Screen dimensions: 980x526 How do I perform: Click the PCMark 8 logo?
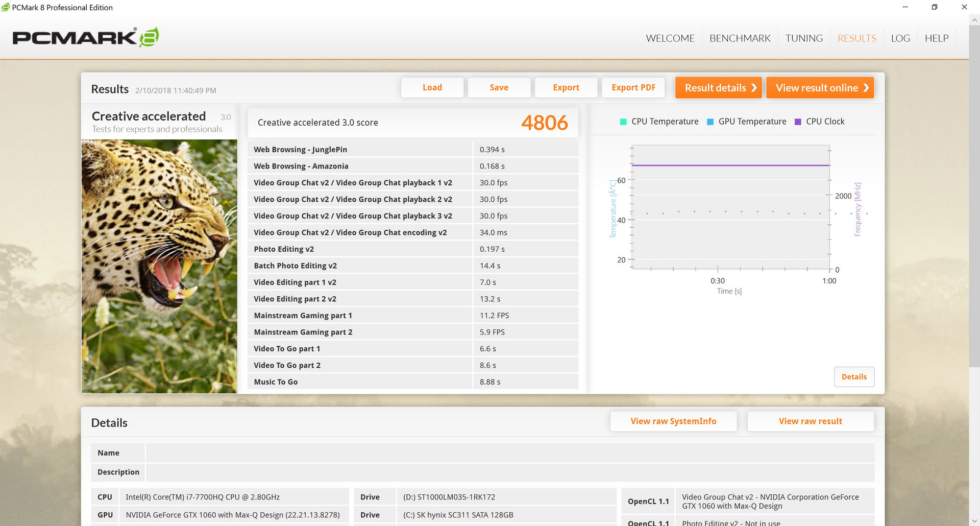[86, 37]
